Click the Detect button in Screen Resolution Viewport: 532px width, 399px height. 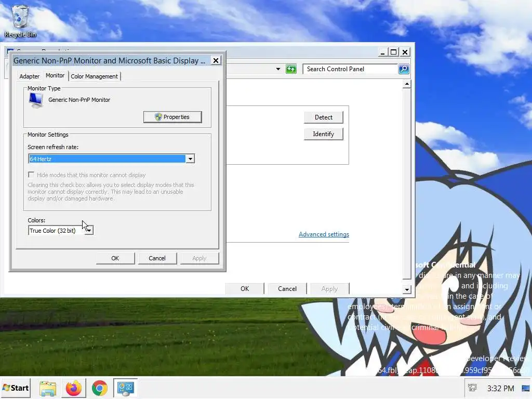click(323, 117)
